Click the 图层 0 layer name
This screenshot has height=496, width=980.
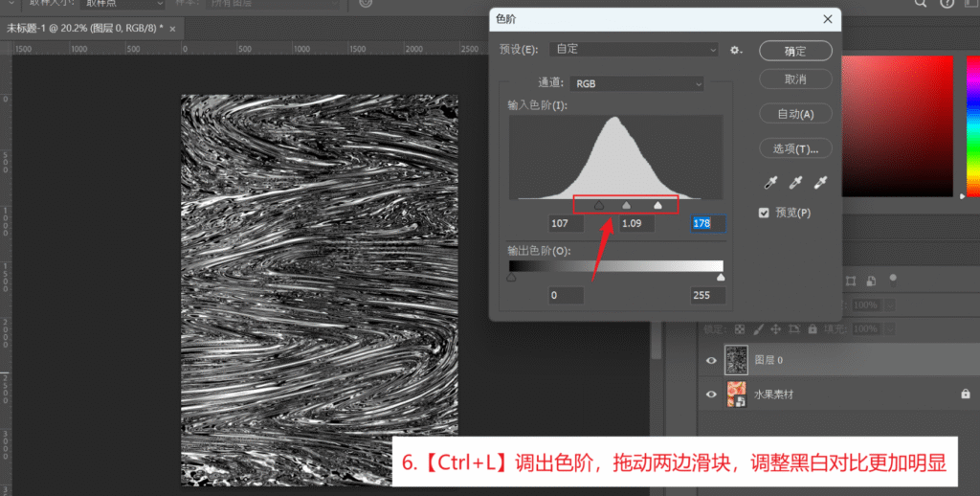coord(768,360)
